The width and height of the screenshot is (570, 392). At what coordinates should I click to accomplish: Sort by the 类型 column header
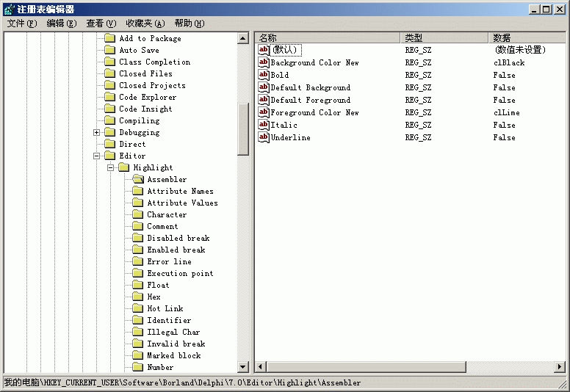click(x=444, y=37)
